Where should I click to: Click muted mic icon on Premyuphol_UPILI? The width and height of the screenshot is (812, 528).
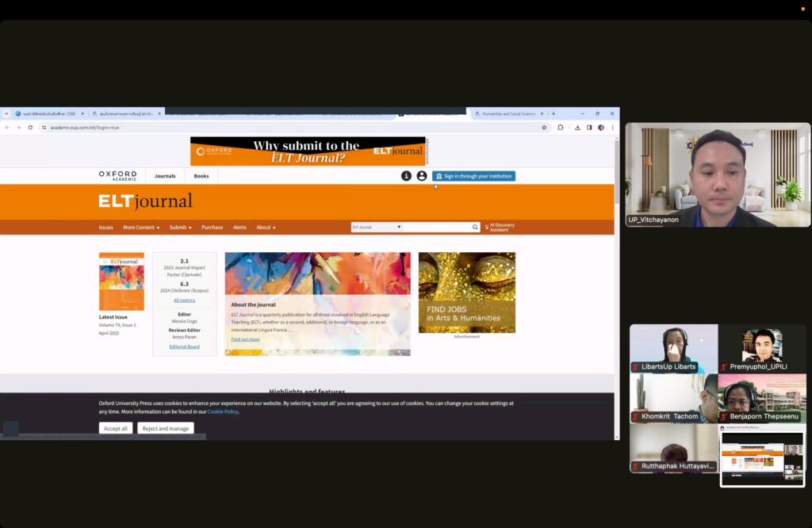click(724, 366)
